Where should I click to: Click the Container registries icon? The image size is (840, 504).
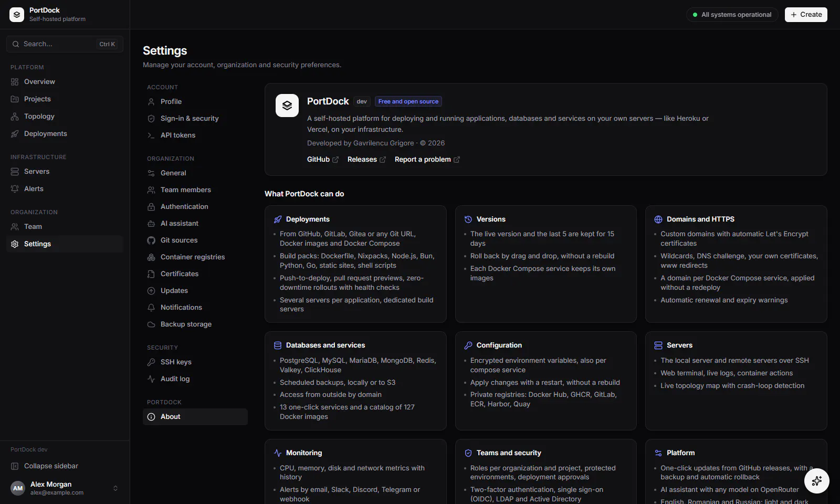151,257
